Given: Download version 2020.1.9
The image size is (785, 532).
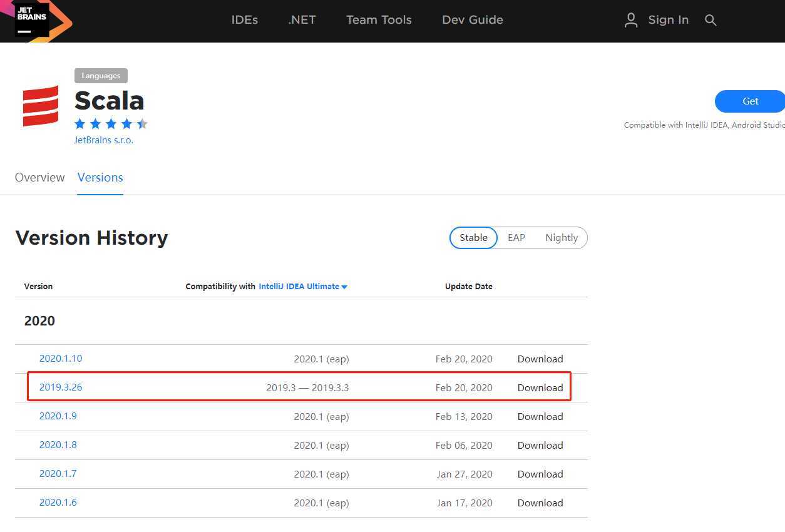Looking at the screenshot, I should tap(540, 417).
